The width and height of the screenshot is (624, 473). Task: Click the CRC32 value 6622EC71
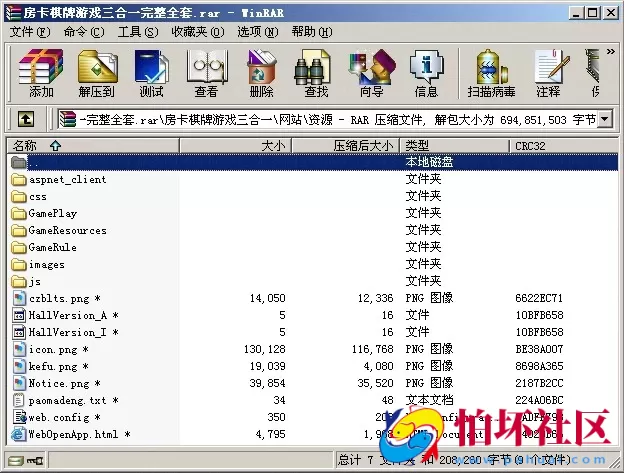[x=539, y=298]
